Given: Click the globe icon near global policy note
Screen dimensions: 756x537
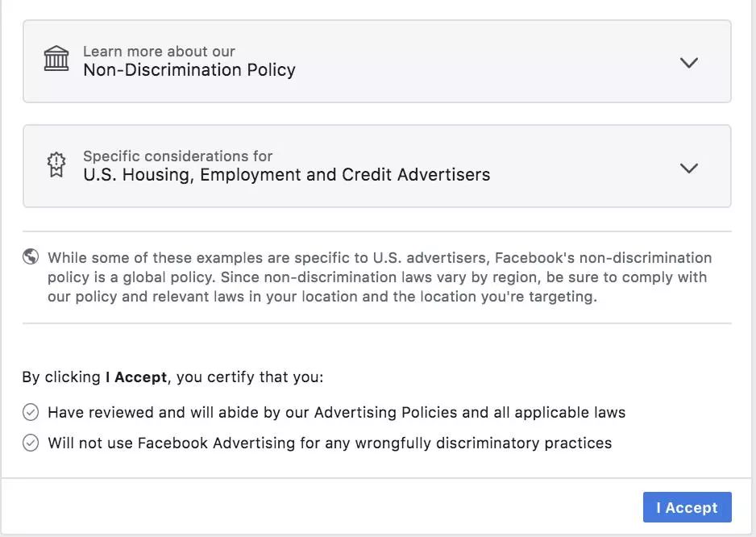Looking at the screenshot, I should (31, 257).
